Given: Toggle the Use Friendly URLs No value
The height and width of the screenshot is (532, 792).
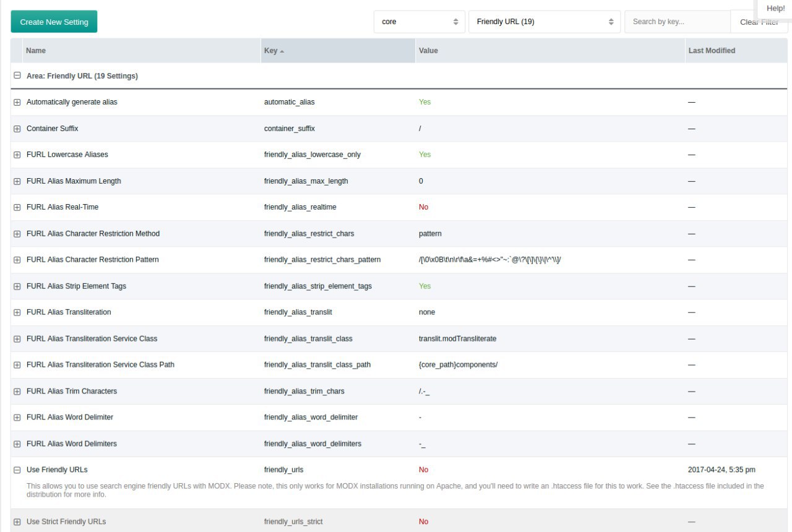Looking at the screenshot, I should pyautogui.click(x=423, y=470).
